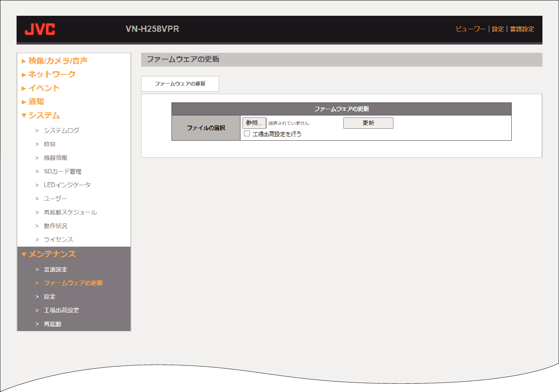Open 工場出荷設定 in the sidebar
Screen dimensions: 559x392
[x=61, y=310]
